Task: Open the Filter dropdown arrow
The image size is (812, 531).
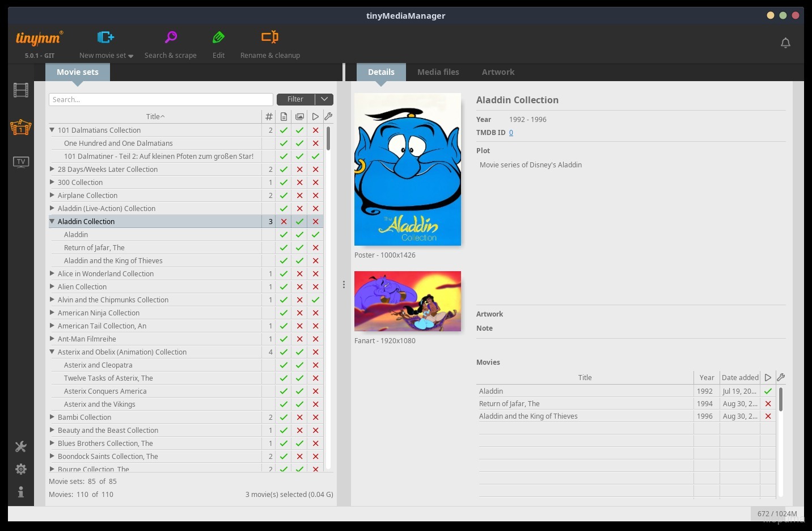Action: (324, 99)
